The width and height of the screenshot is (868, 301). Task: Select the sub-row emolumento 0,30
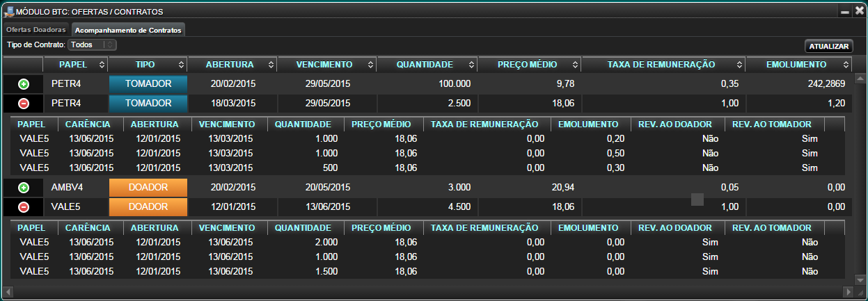pyautogui.click(x=615, y=168)
